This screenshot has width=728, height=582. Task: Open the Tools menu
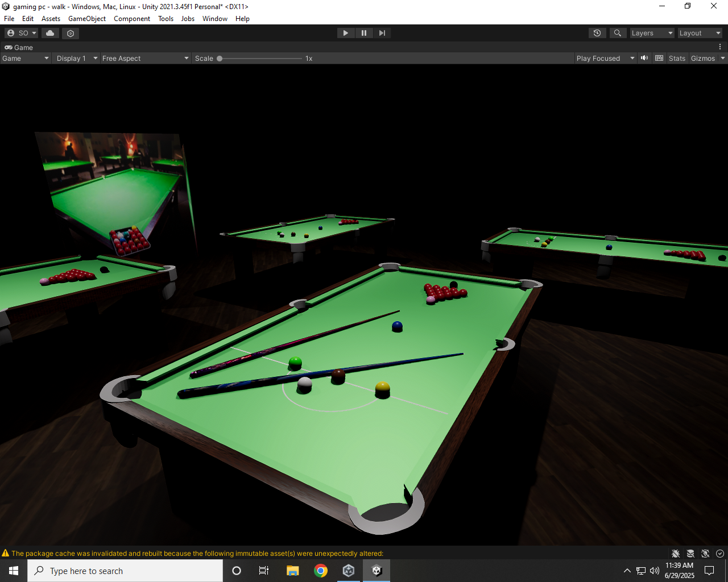[166, 19]
